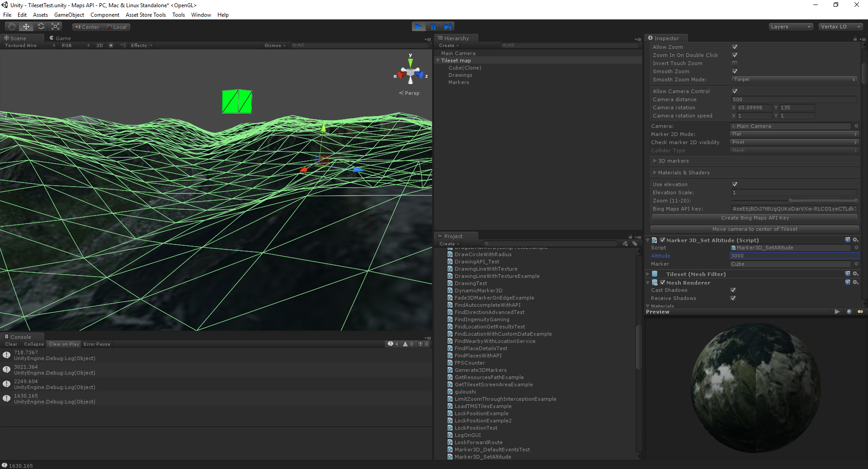This screenshot has height=469, width=868.
Task: Click Create Bing Maps API Key button
Action: 755,218
